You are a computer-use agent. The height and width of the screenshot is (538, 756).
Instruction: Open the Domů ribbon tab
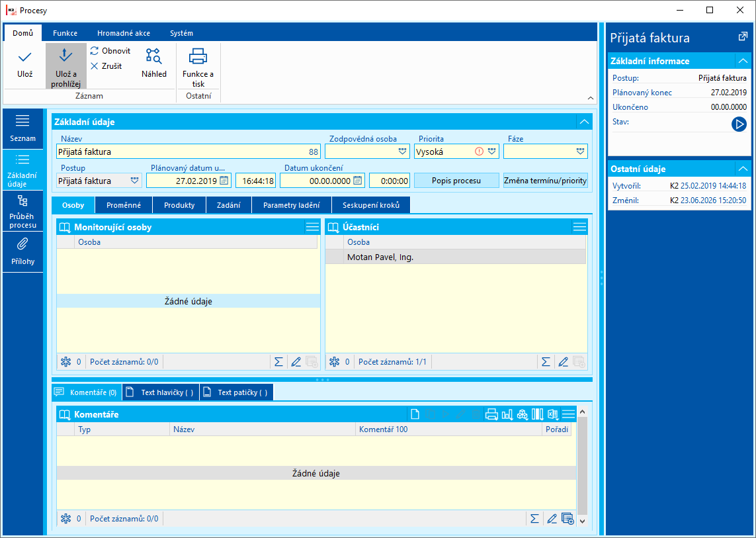click(22, 33)
